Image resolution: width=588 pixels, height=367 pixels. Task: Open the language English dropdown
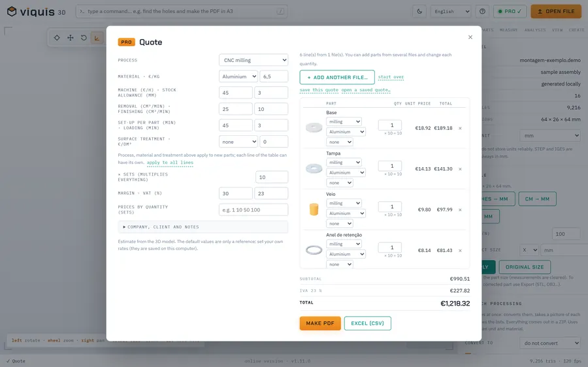pos(451,11)
